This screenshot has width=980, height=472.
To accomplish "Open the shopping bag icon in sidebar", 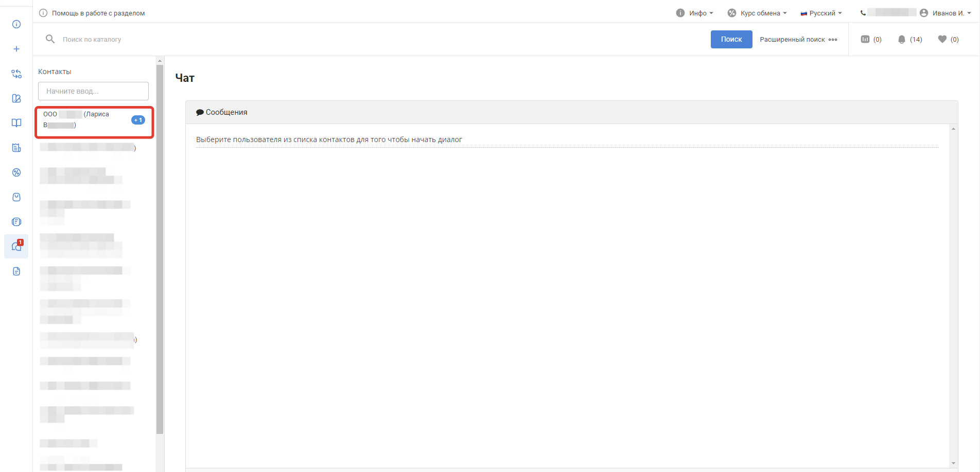I will [x=16, y=197].
